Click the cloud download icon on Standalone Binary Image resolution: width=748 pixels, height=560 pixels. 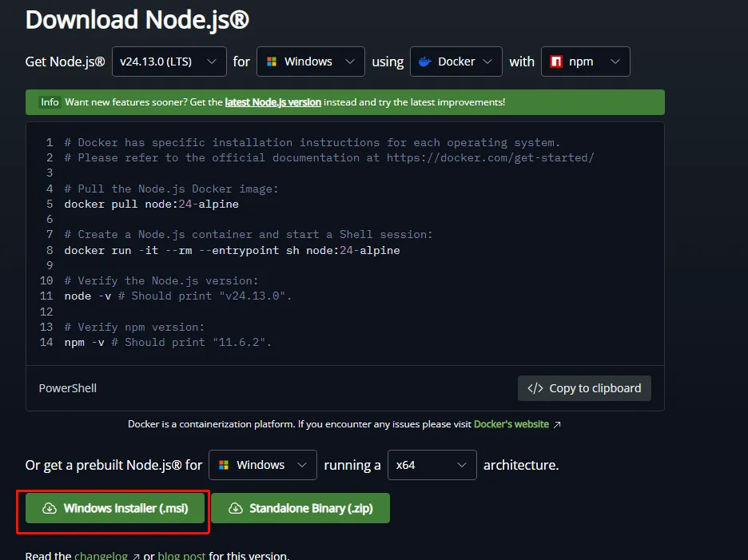235,509
